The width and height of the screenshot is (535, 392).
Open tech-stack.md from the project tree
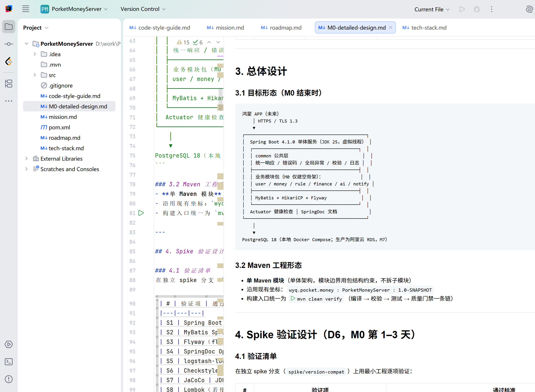62,148
